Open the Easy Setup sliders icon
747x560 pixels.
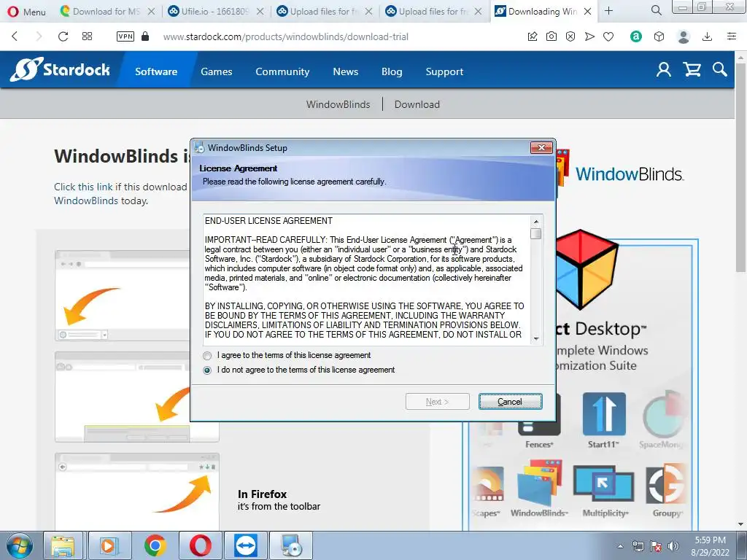tap(732, 36)
